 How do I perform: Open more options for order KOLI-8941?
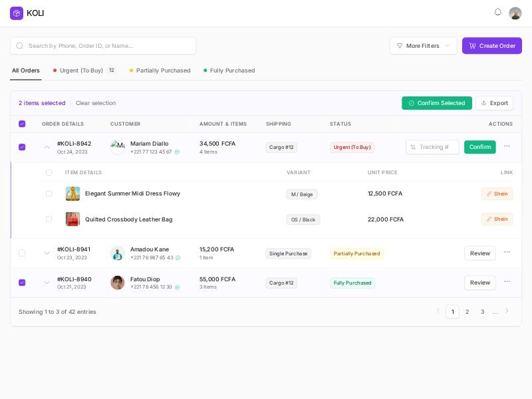point(507,253)
